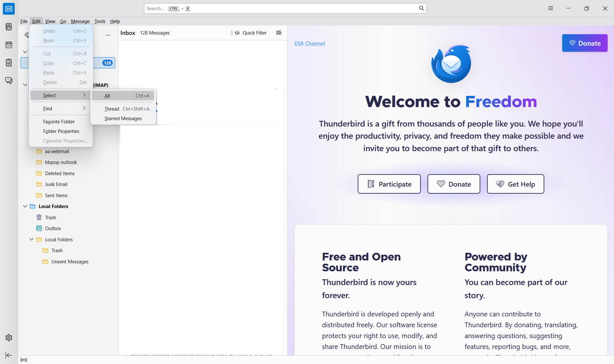Collapse the first account section chevron
614x364 pixels.
click(25, 52)
